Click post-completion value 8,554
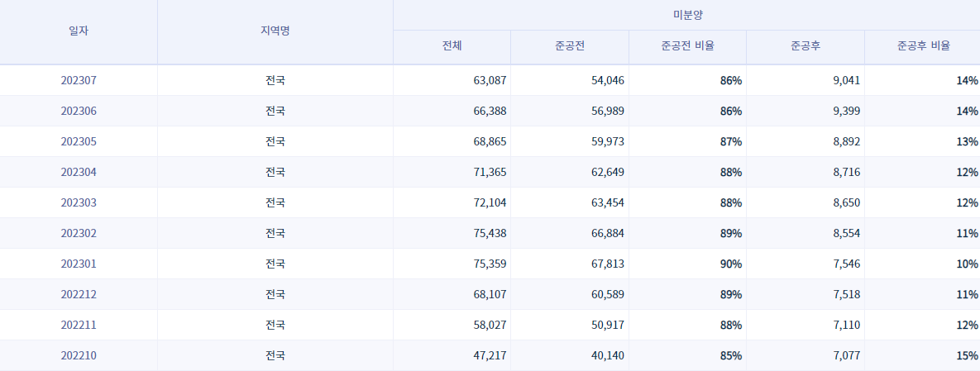Screen dimensions: 980x371 847,233
